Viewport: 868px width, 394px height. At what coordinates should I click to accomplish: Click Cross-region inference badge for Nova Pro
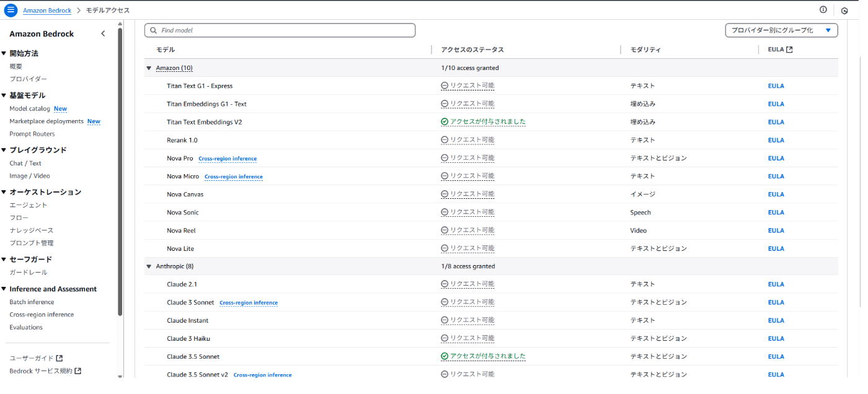point(228,159)
